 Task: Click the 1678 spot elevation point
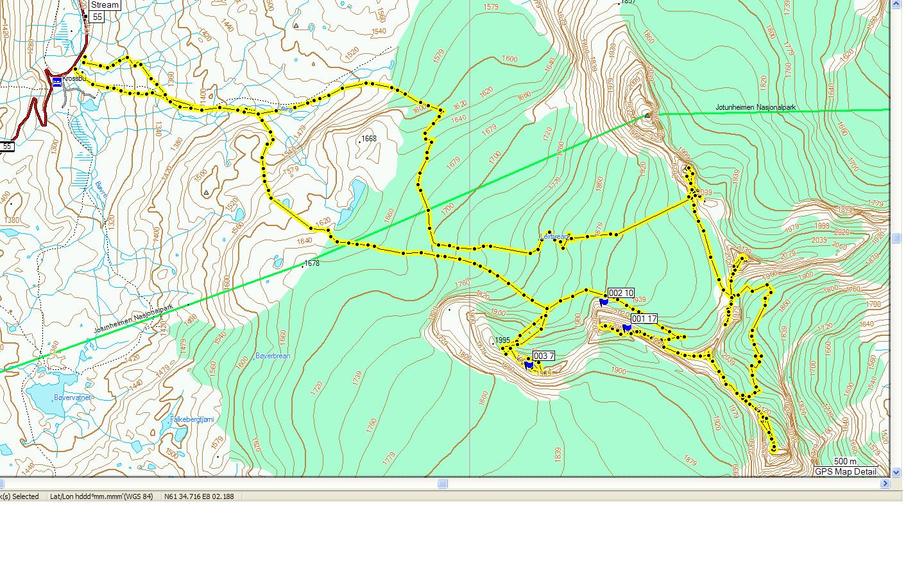pyautogui.click(x=304, y=265)
